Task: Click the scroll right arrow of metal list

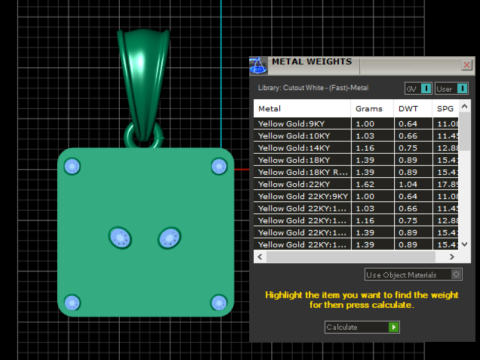Action: tap(452, 257)
